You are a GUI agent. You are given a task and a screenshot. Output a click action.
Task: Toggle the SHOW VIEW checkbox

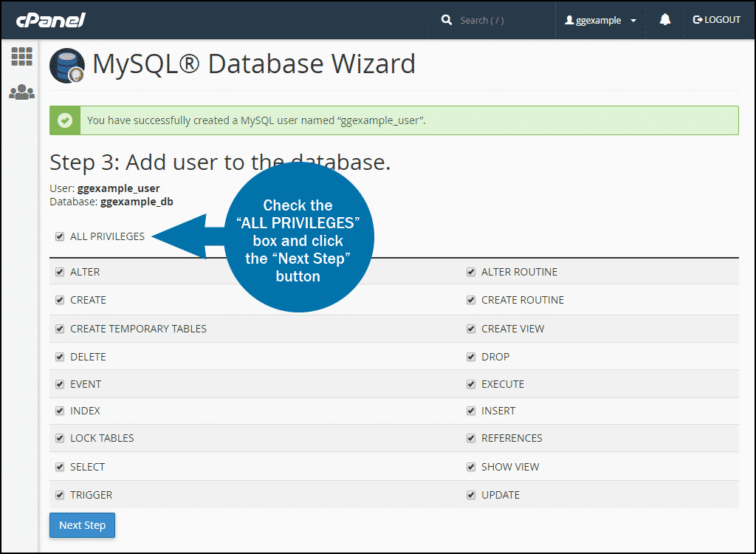coord(471,467)
